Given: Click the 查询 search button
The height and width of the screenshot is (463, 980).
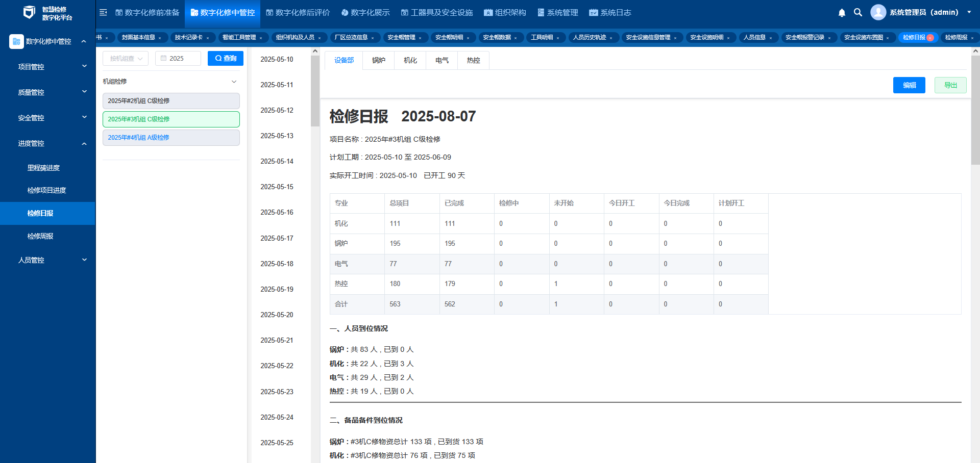Looking at the screenshot, I should pyautogui.click(x=226, y=59).
